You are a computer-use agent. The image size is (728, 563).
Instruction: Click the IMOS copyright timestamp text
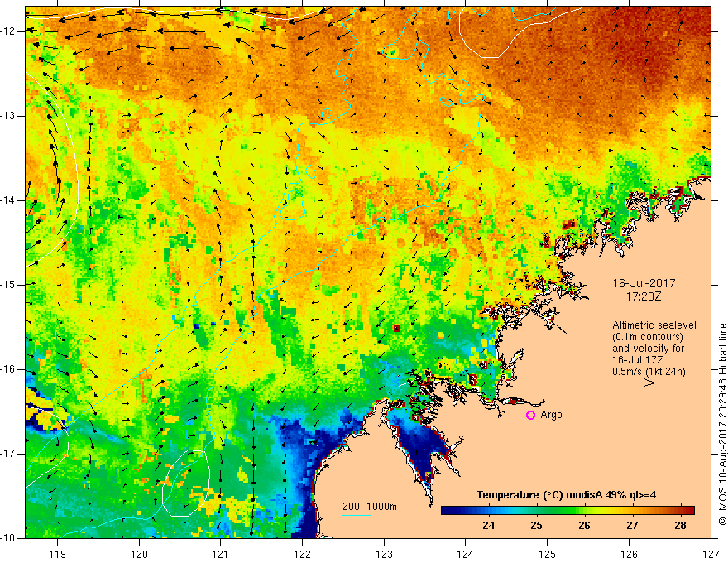[x=722, y=425]
